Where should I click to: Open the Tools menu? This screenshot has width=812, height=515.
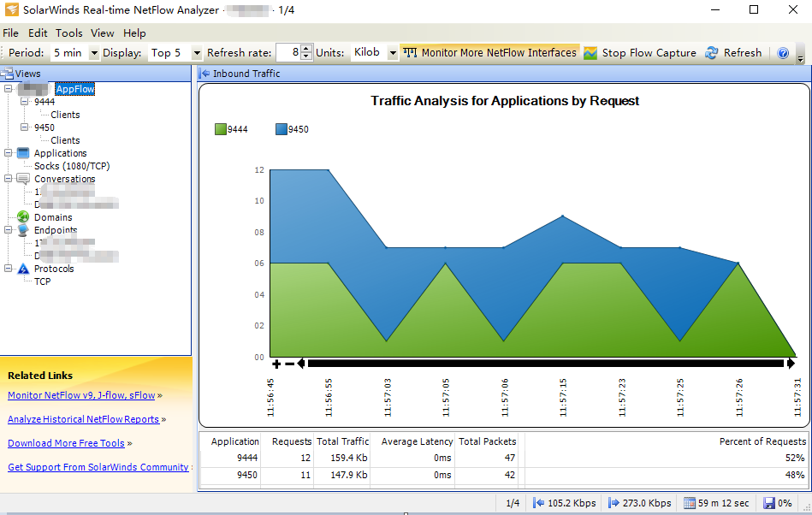click(68, 33)
